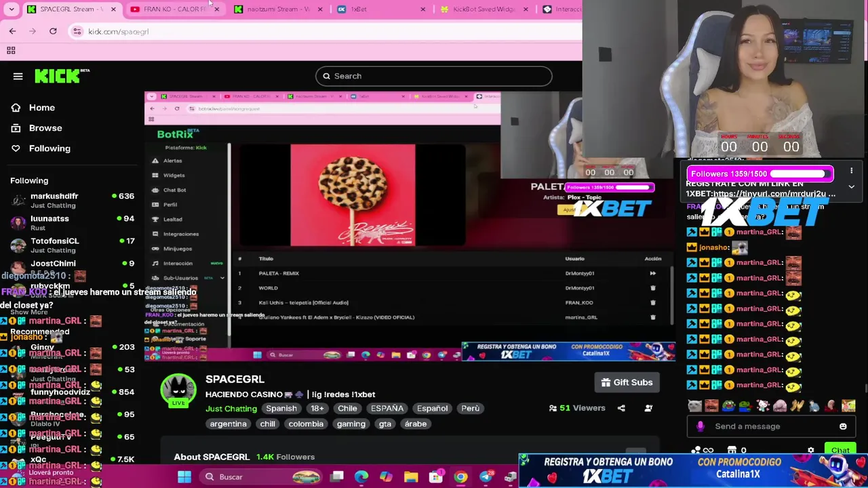Click the Kick Search field

(x=434, y=76)
